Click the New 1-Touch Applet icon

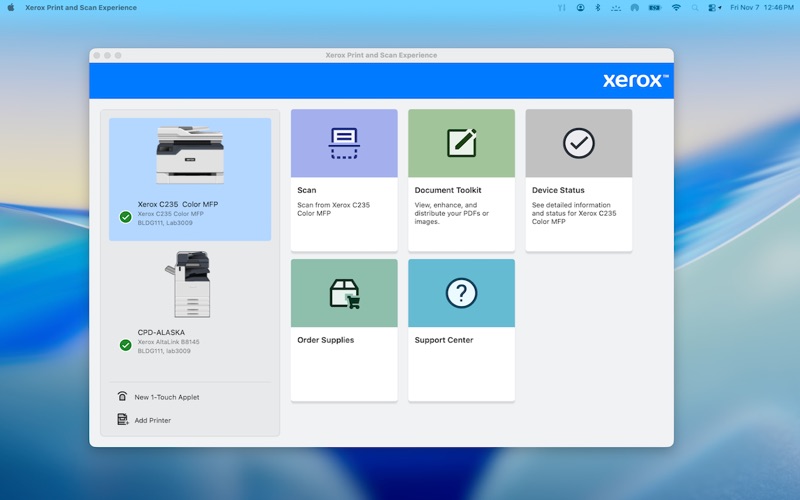coord(122,396)
